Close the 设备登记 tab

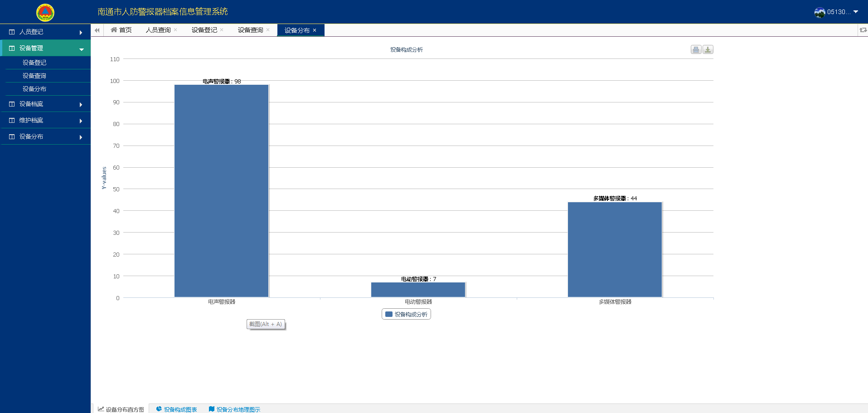222,30
